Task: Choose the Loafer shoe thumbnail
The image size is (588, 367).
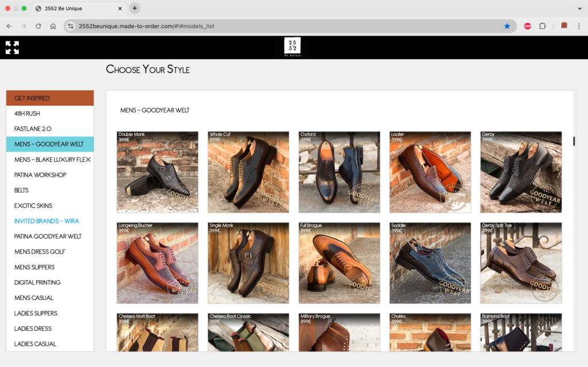Action: click(430, 172)
